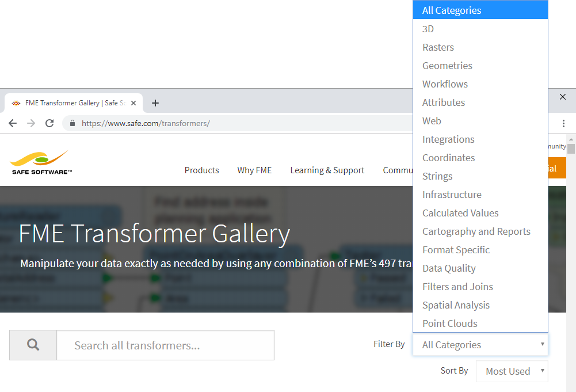The image size is (576, 392).
Task: Open a new tab with plus icon
Action: (x=155, y=103)
